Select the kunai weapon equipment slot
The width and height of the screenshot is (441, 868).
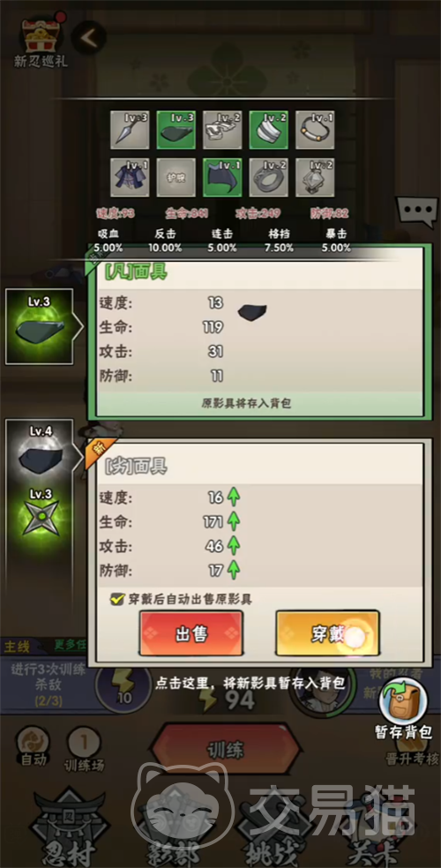[130, 130]
